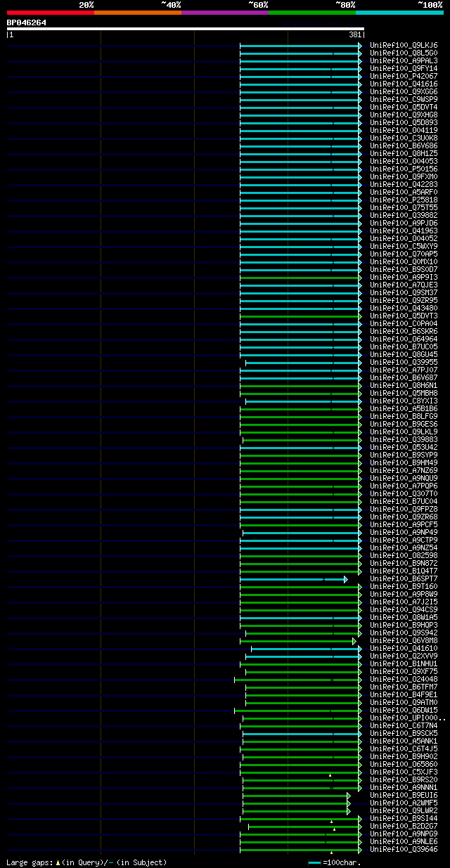Open the UniRef100_B1NHU1 link
The height and width of the screenshot is (868, 450).
click(x=405, y=663)
